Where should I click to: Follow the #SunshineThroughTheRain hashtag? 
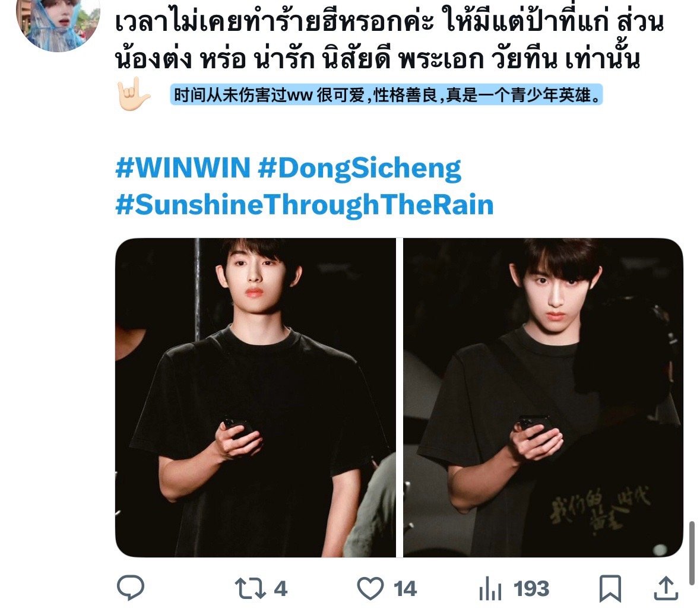[305, 206]
